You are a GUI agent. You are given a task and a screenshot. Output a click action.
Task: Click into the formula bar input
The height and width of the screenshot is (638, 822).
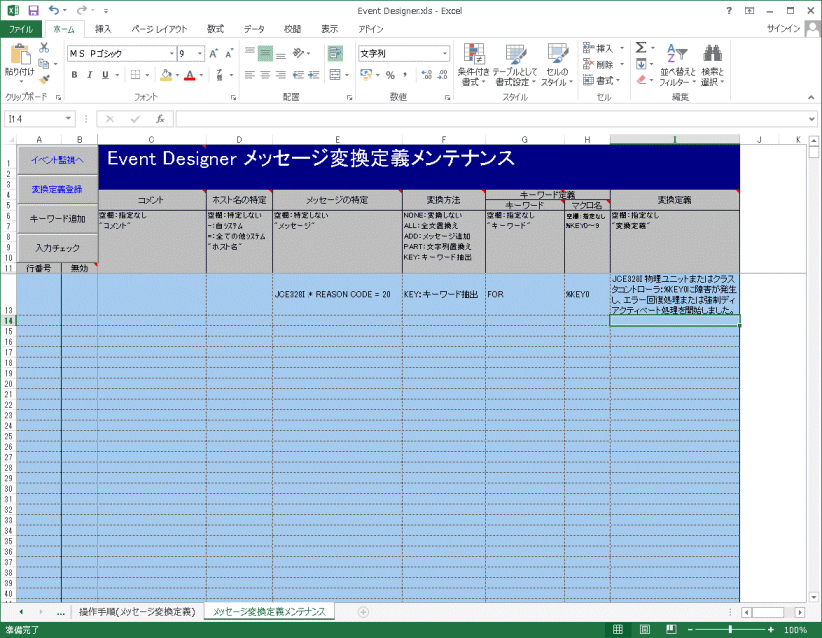point(493,119)
